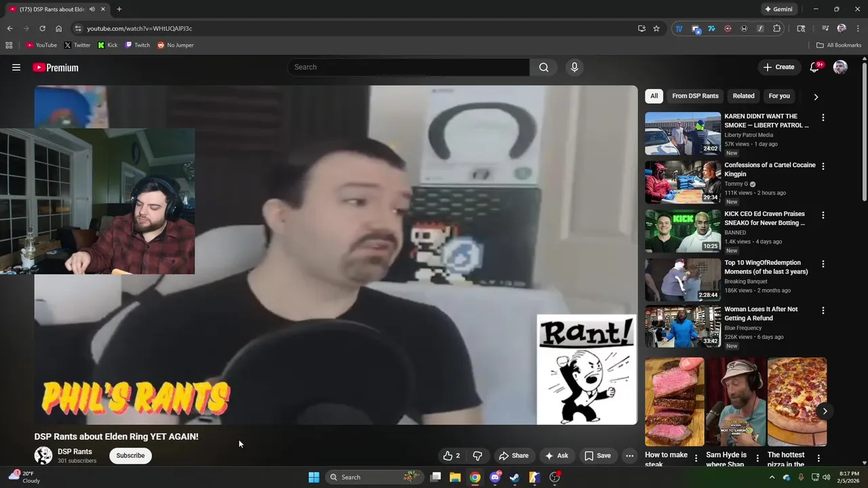Select the All filter chip
Viewport: 868px width, 488px height.
point(654,96)
